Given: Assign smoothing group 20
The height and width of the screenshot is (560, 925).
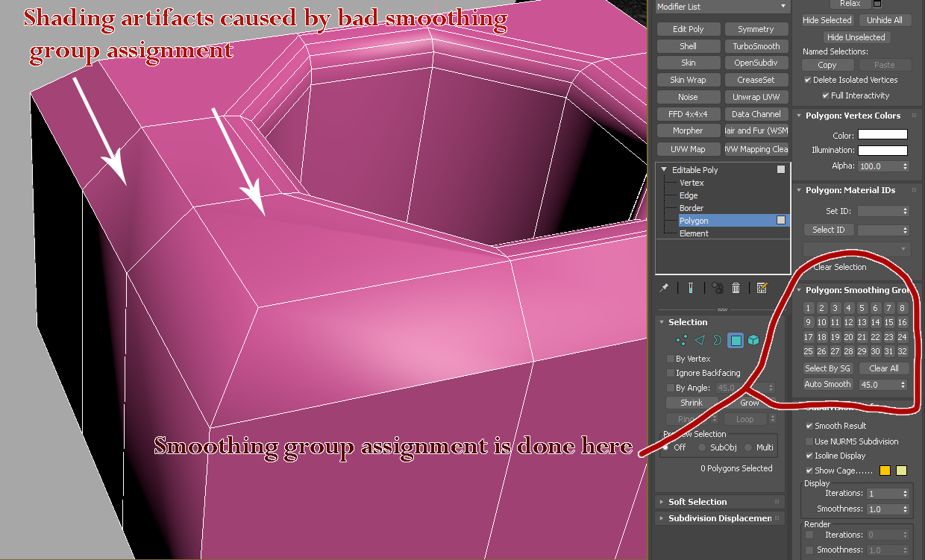Looking at the screenshot, I should pyautogui.click(x=849, y=337).
